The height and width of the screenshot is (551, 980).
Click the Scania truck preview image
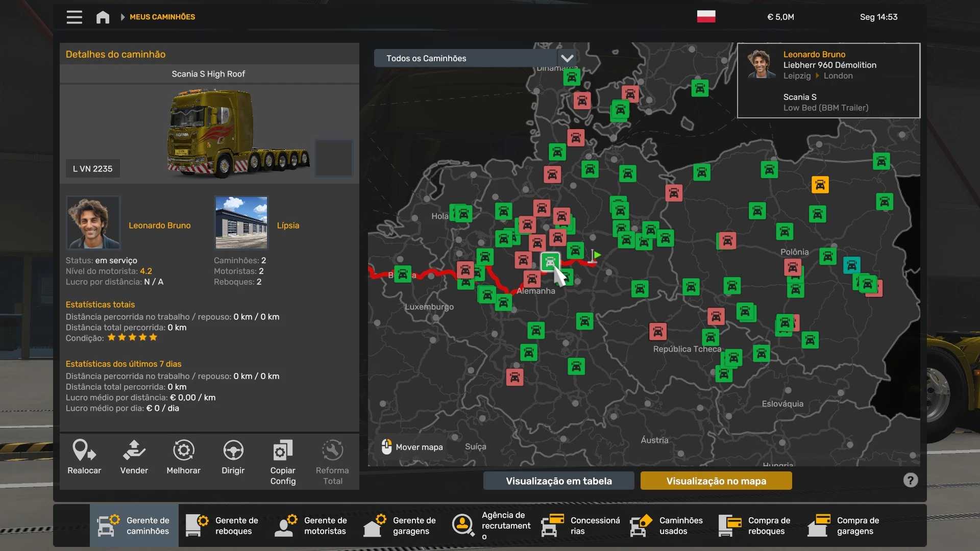point(237,134)
